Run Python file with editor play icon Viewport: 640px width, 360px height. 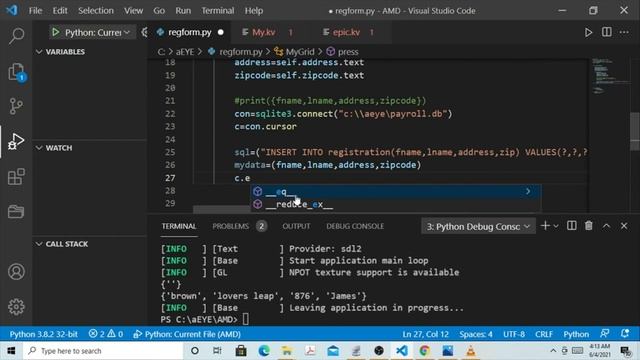[x=588, y=32]
